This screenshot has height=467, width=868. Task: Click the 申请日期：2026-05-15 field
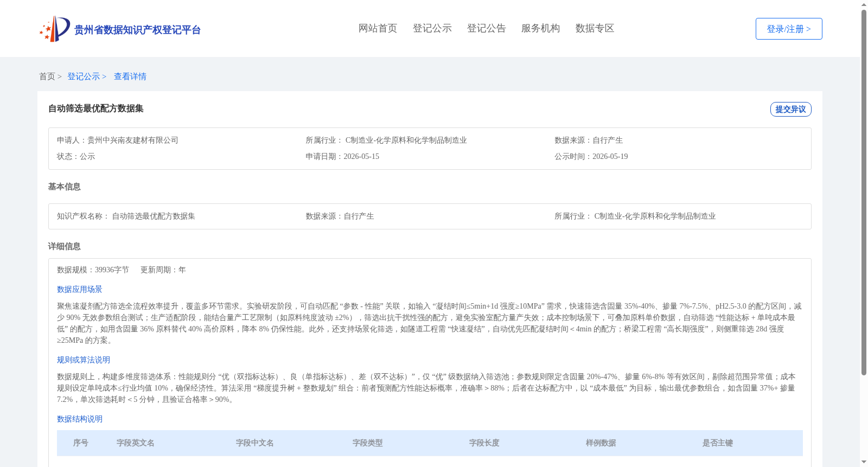coord(342,156)
